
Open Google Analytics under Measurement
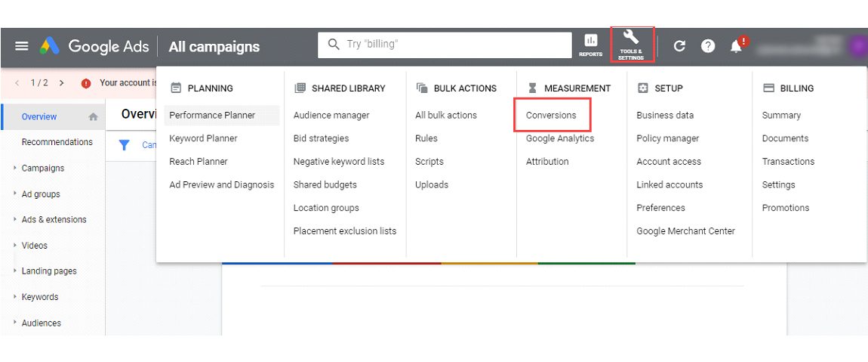click(x=560, y=138)
